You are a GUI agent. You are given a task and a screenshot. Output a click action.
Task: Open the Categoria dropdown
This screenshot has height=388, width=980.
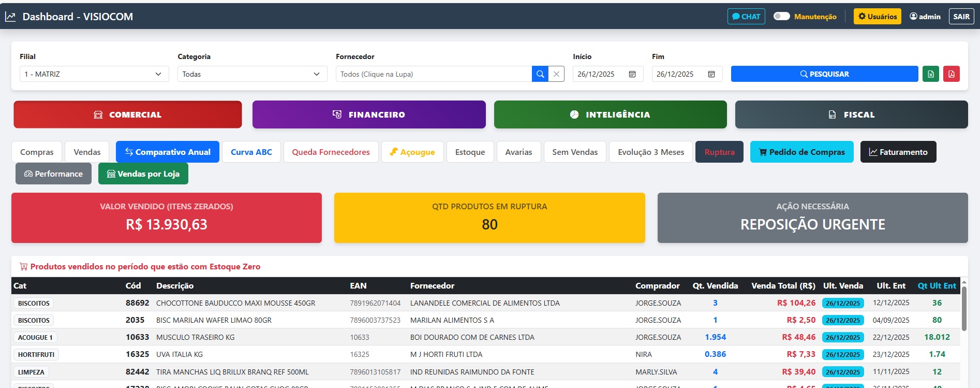(252, 74)
